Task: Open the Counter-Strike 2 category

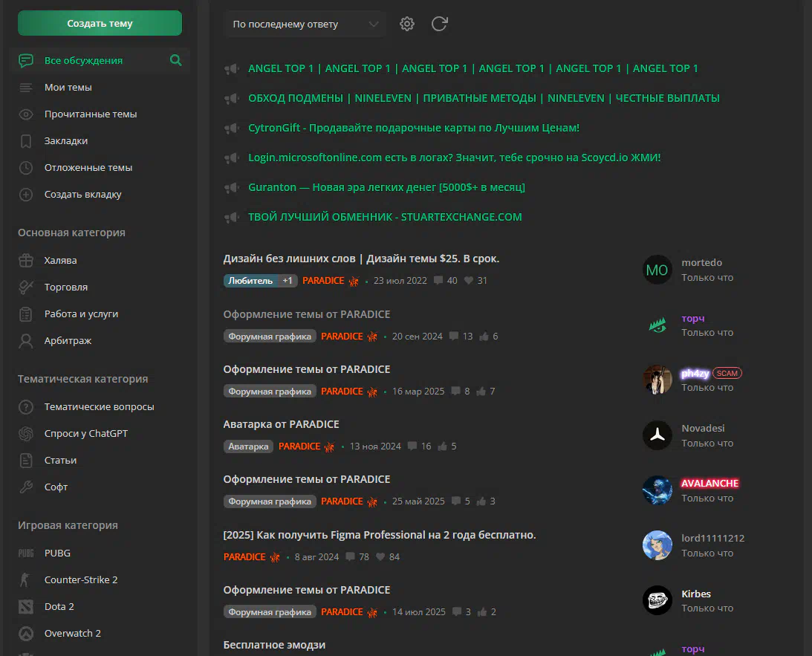Action: (81, 580)
